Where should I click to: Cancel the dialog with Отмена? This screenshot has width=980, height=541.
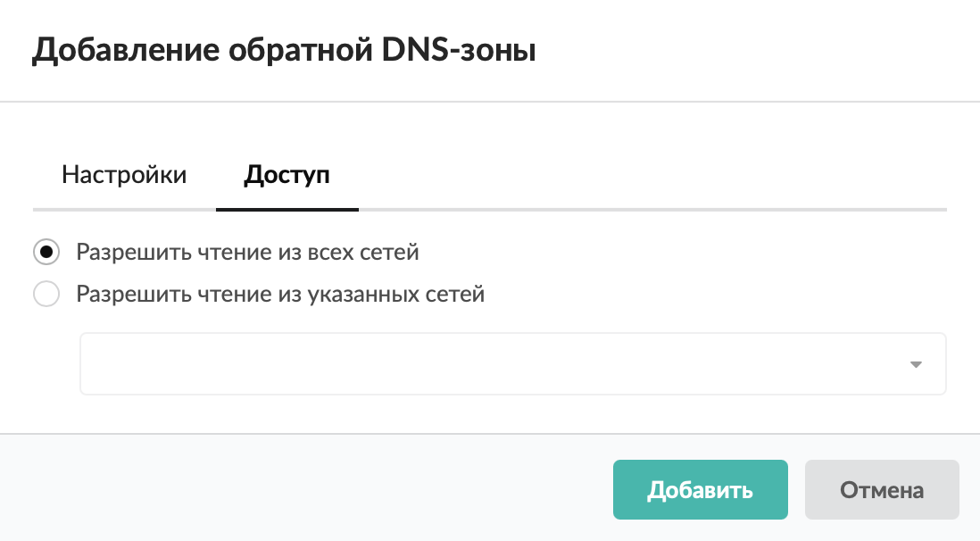881,490
